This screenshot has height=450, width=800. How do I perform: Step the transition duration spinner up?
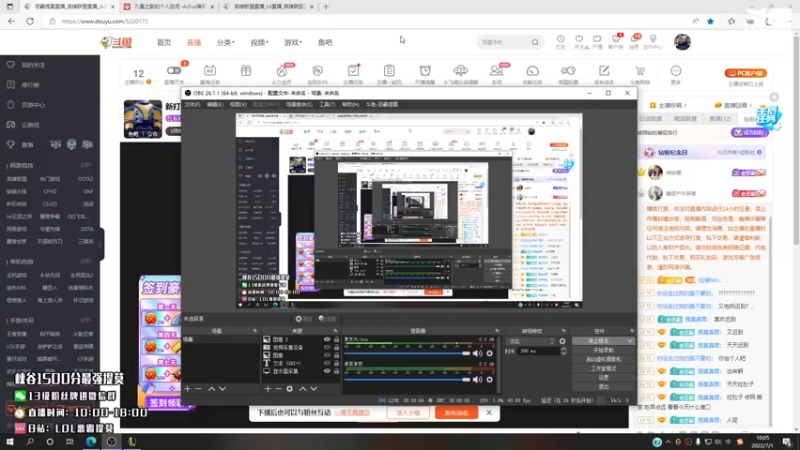click(x=563, y=349)
